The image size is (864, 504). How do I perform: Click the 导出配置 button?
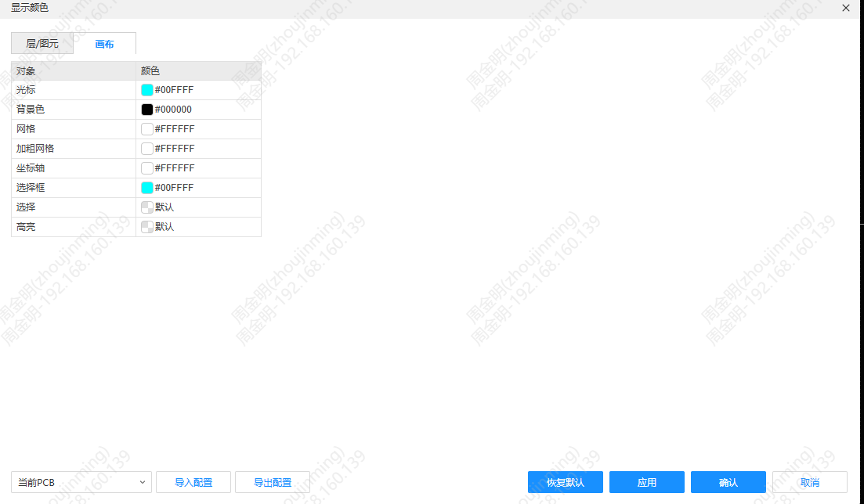(x=273, y=483)
